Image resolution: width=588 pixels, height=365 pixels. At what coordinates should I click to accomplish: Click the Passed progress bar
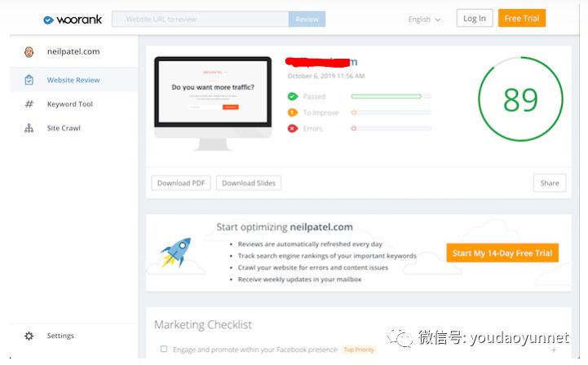pos(391,96)
